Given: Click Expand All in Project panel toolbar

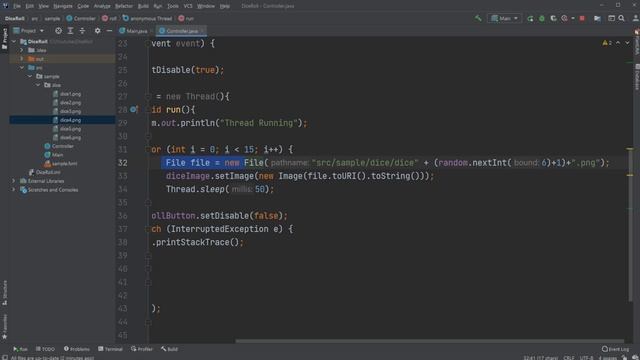Looking at the screenshot, I should [x=70, y=31].
